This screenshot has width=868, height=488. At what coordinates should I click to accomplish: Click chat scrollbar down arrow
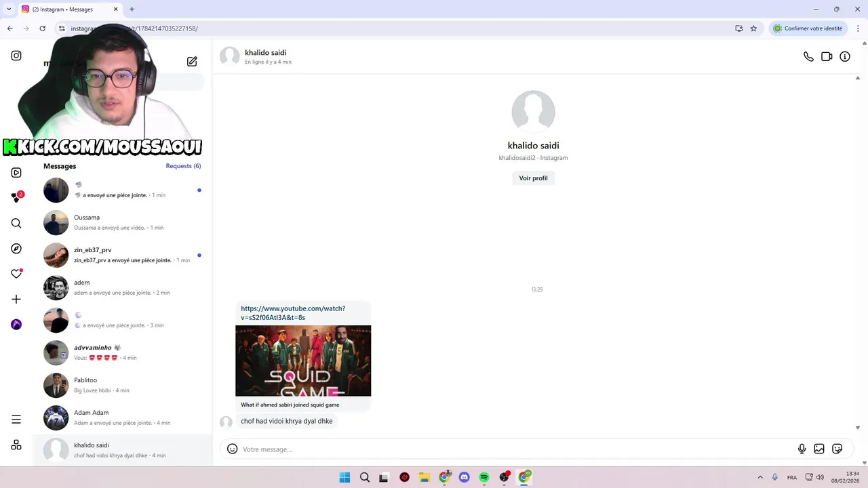point(858,428)
